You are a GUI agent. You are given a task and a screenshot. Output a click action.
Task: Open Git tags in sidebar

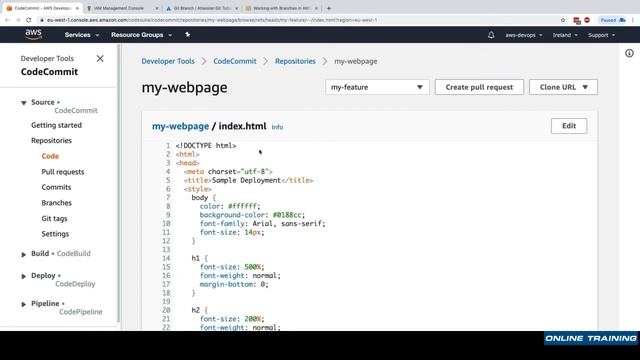pos(54,218)
